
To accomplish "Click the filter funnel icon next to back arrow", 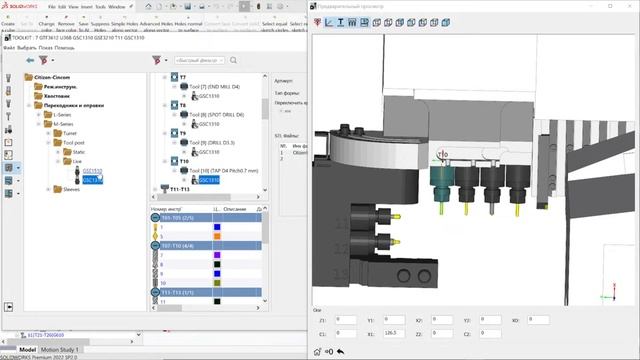I will 43,60.
